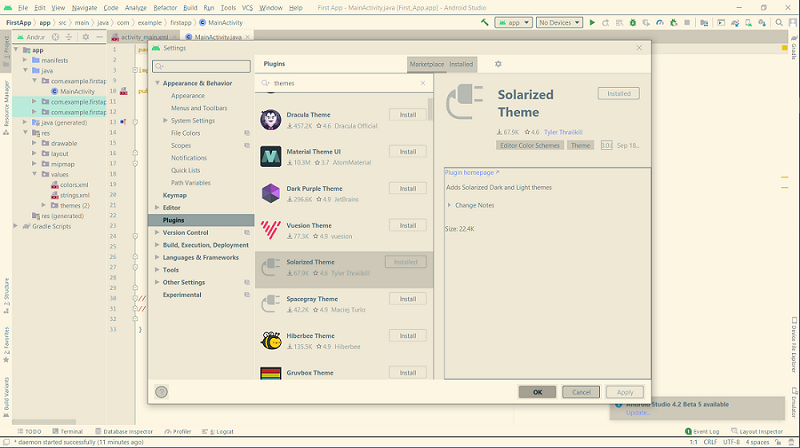The image size is (800, 448).
Task: Click CRLF line separator in status bar
Action: (710, 442)
